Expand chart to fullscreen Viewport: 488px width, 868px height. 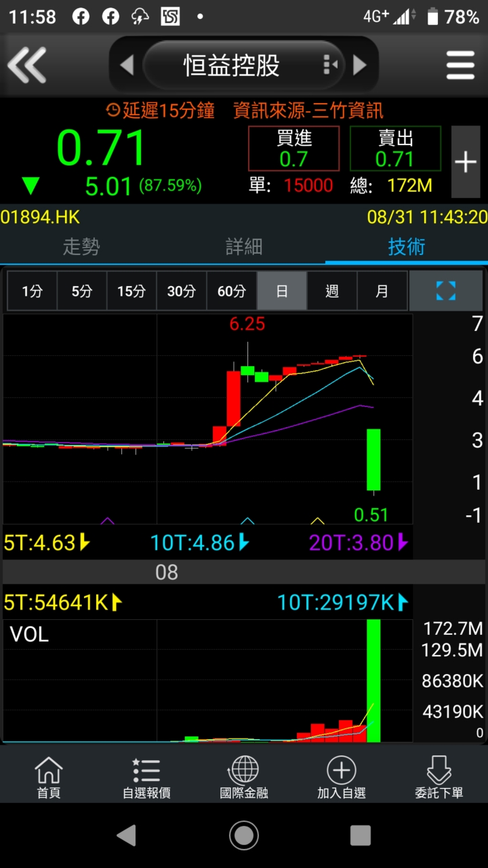pos(446,291)
